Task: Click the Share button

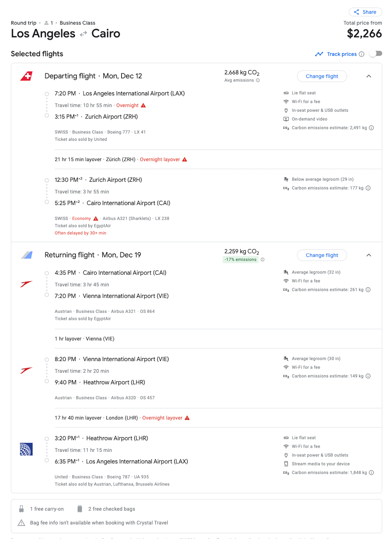Action: pyautogui.click(x=365, y=12)
